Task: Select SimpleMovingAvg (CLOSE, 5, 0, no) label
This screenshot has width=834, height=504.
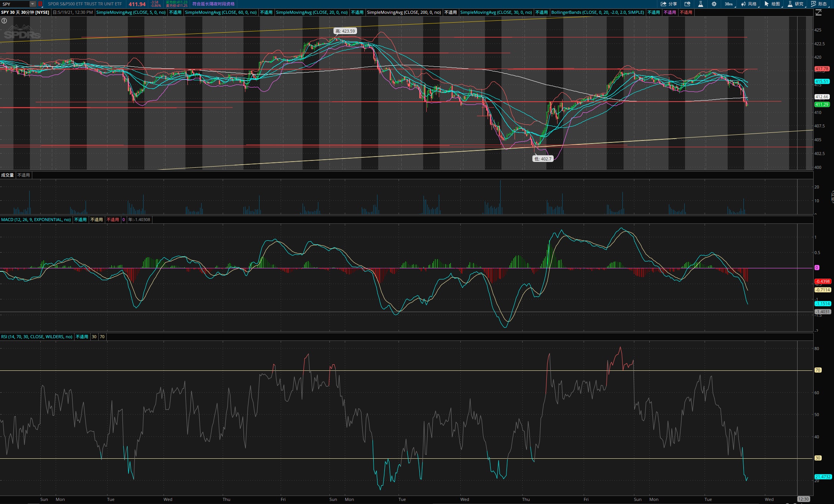Action: pos(131,12)
